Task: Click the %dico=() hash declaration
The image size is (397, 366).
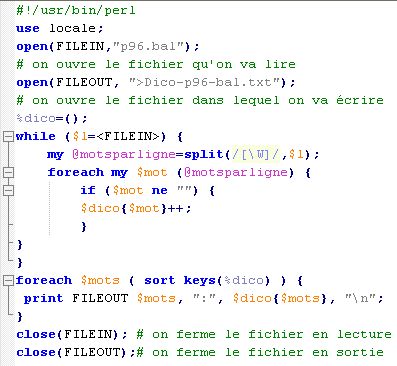Action: [52, 118]
